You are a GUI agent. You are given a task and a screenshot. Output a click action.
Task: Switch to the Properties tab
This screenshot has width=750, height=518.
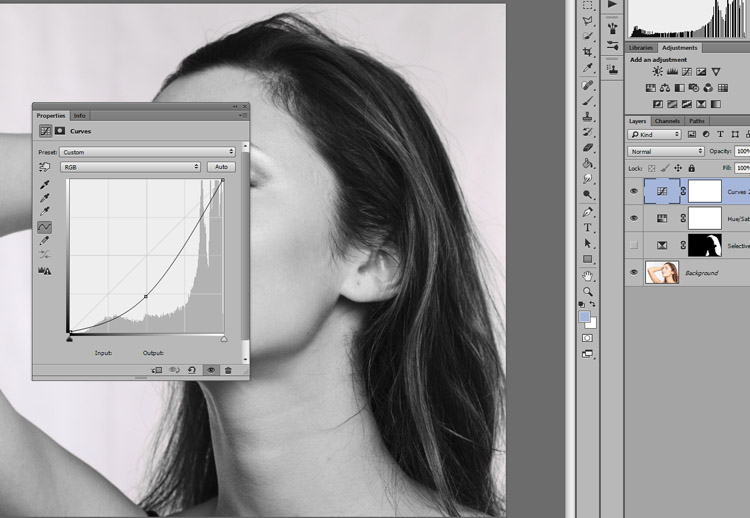51,116
